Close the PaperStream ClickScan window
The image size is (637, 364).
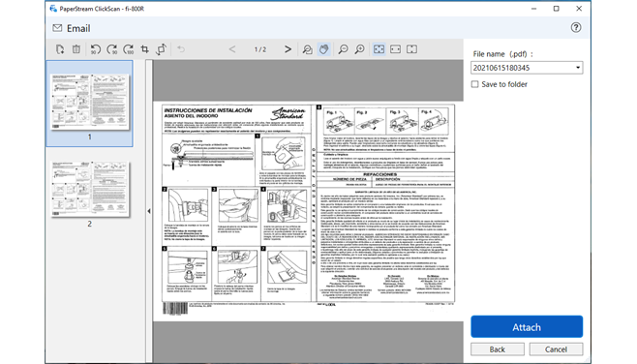coord(579,9)
